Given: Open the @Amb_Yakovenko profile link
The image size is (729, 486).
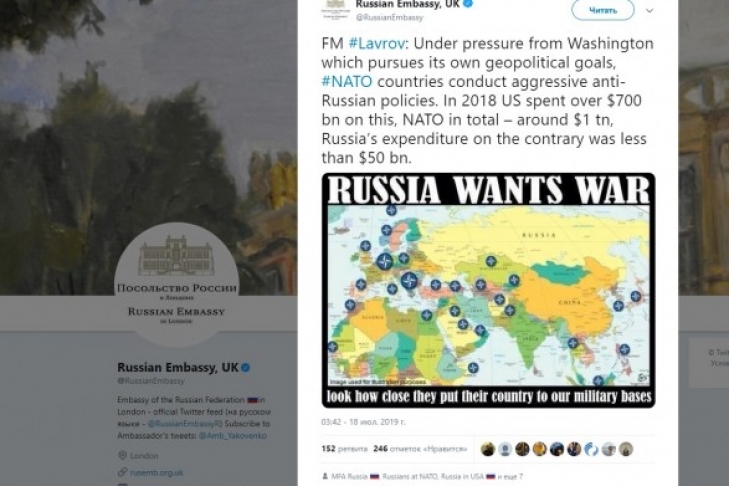Looking at the screenshot, I should coord(232,436).
